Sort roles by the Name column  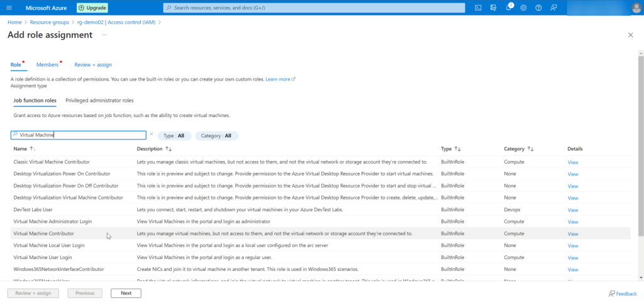click(25, 148)
